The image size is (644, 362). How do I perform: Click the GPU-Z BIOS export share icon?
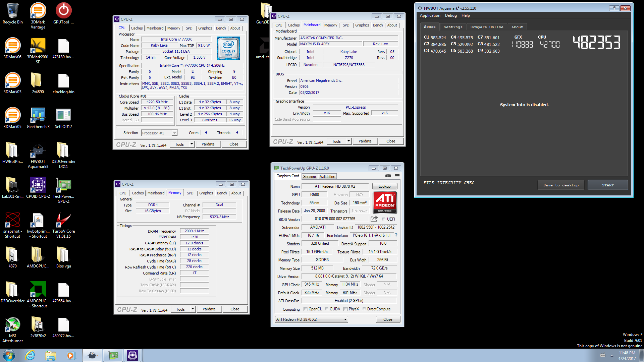tap(374, 219)
